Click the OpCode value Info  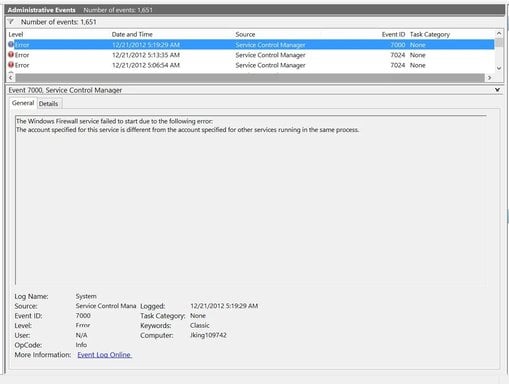click(x=81, y=345)
